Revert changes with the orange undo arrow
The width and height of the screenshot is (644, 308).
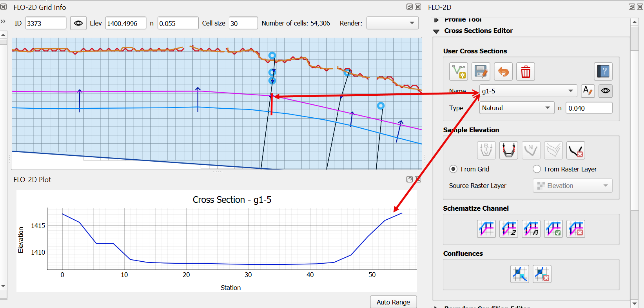503,72
